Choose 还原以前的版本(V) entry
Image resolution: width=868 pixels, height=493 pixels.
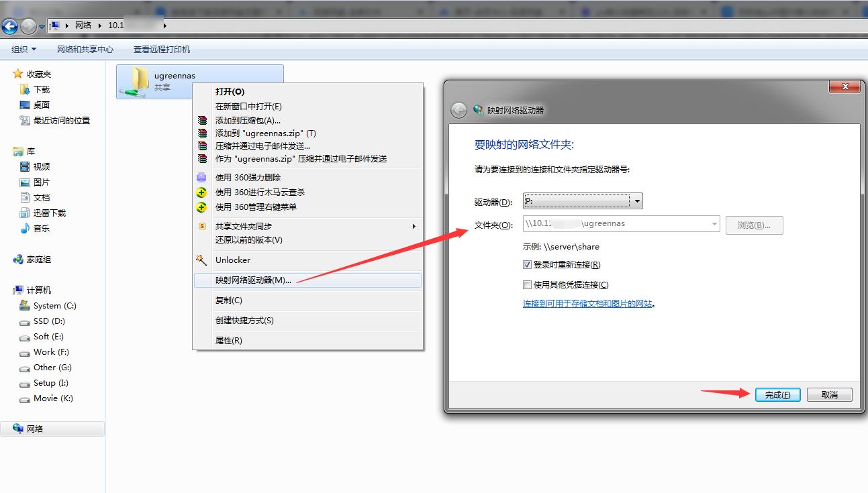tap(308, 239)
